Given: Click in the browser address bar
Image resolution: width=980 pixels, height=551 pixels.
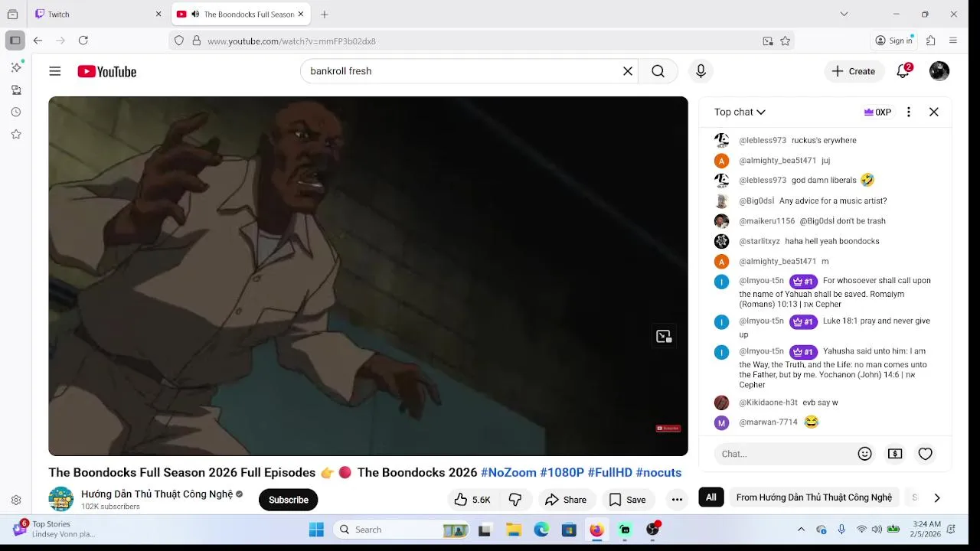Looking at the screenshot, I should click(482, 41).
